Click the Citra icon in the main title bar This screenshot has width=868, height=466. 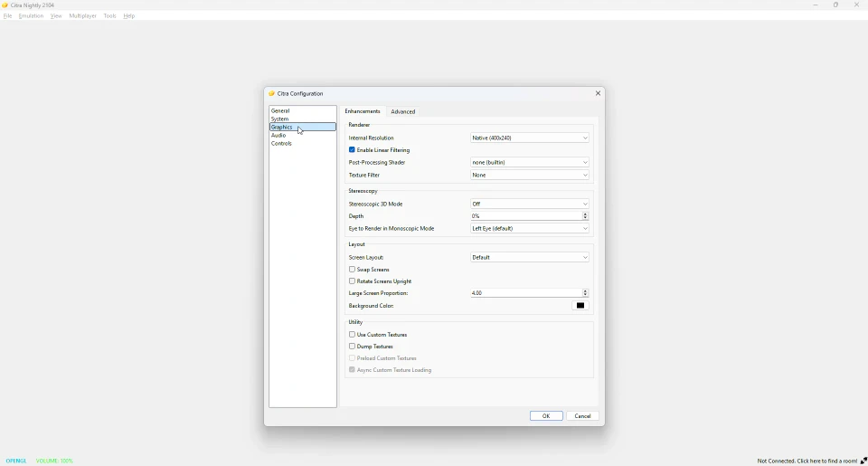point(5,5)
